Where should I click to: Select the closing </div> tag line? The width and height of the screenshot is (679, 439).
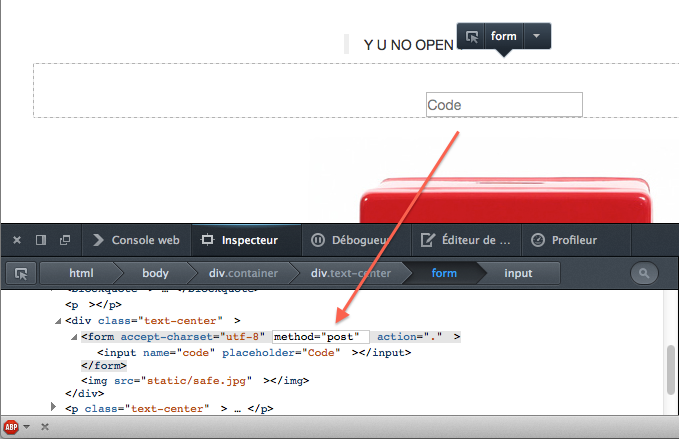click(84, 394)
